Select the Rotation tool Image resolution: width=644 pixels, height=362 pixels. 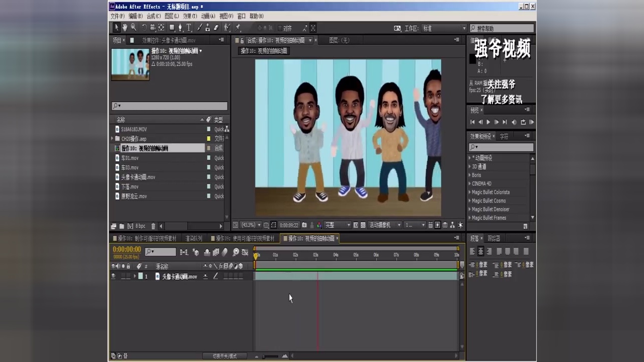click(x=144, y=28)
